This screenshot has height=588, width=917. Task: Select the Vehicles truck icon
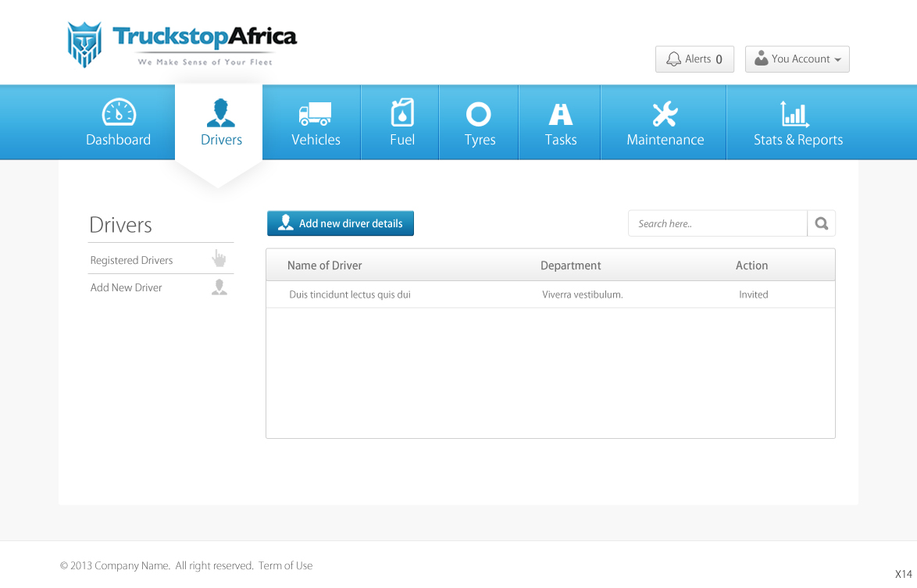tap(316, 114)
